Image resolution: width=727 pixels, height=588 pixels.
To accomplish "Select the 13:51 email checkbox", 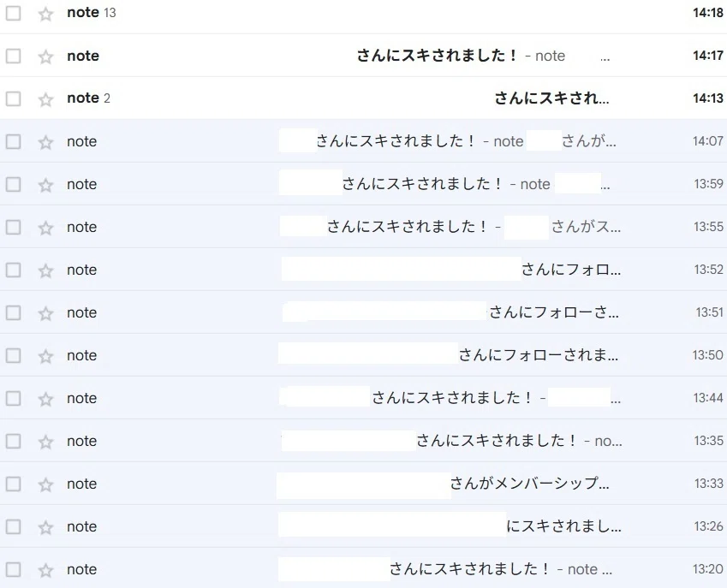I will (x=13, y=312).
